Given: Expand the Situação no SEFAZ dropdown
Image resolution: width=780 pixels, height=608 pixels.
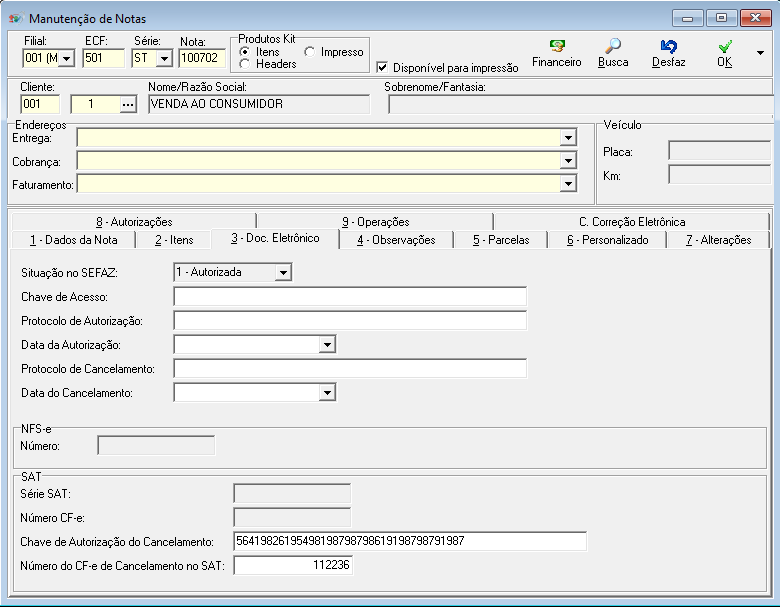Looking at the screenshot, I should pos(283,272).
